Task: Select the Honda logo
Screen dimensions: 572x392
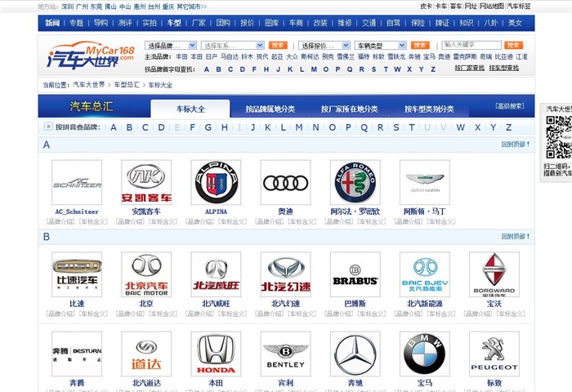Action: point(216,354)
